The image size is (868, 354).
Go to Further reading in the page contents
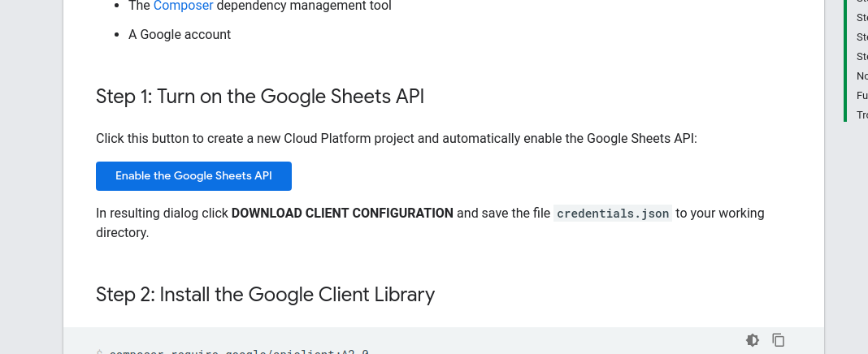tap(861, 96)
